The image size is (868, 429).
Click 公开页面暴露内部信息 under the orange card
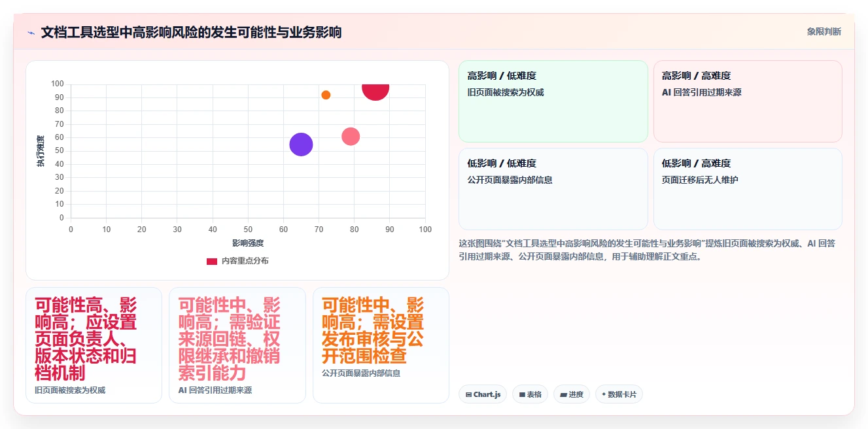pyautogui.click(x=361, y=373)
